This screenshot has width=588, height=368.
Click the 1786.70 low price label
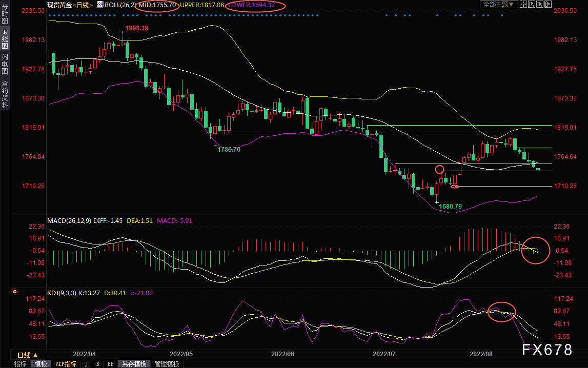tap(229, 150)
